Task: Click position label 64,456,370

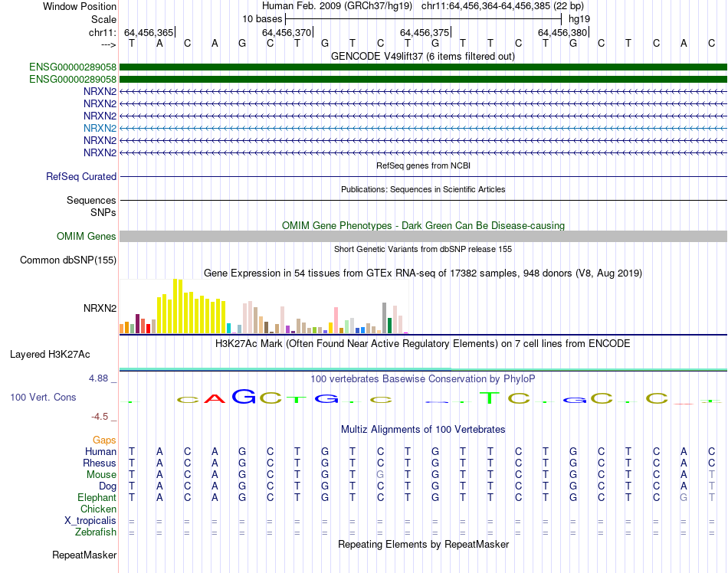Action: [287, 32]
